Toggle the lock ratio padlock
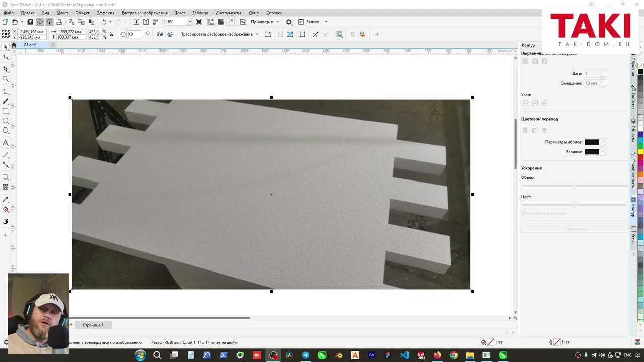This screenshot has height=362, width=644. click(x=111, y=34)
